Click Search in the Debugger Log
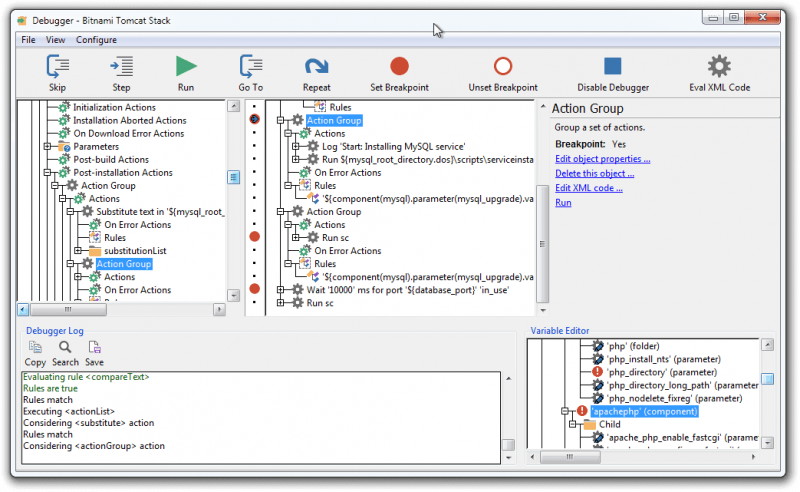Screen dimensions: 800x492 (65, 353)
